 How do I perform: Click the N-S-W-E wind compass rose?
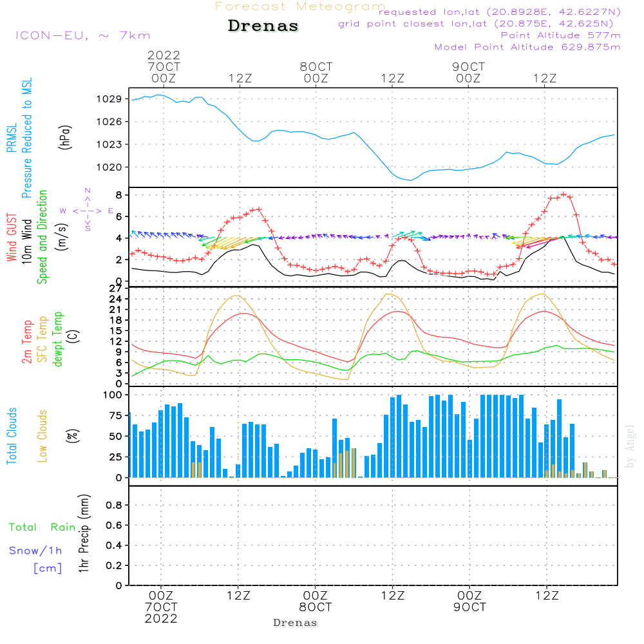pos(87,211)
